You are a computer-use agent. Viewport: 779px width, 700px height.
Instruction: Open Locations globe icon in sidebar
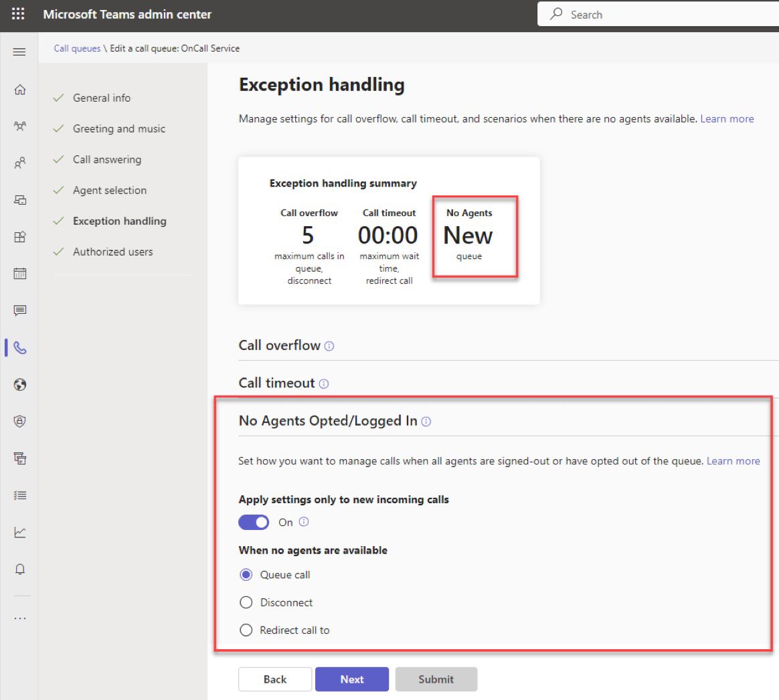point(20,385)
